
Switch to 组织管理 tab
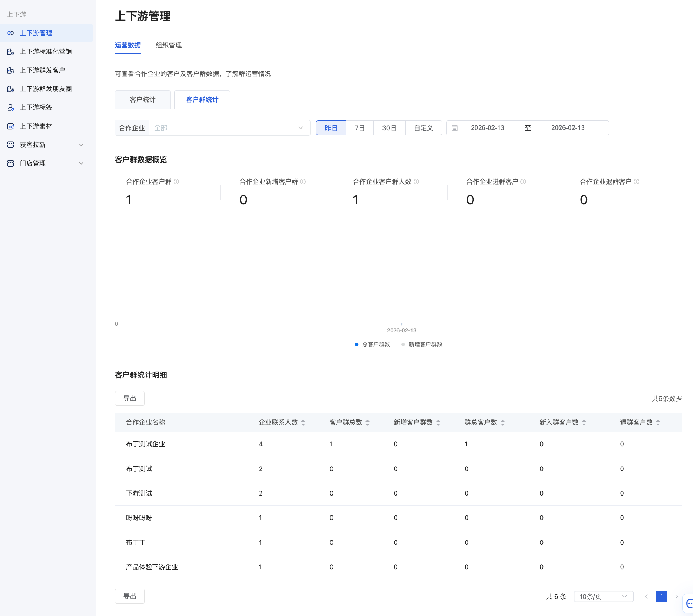(x=169, y=45)
